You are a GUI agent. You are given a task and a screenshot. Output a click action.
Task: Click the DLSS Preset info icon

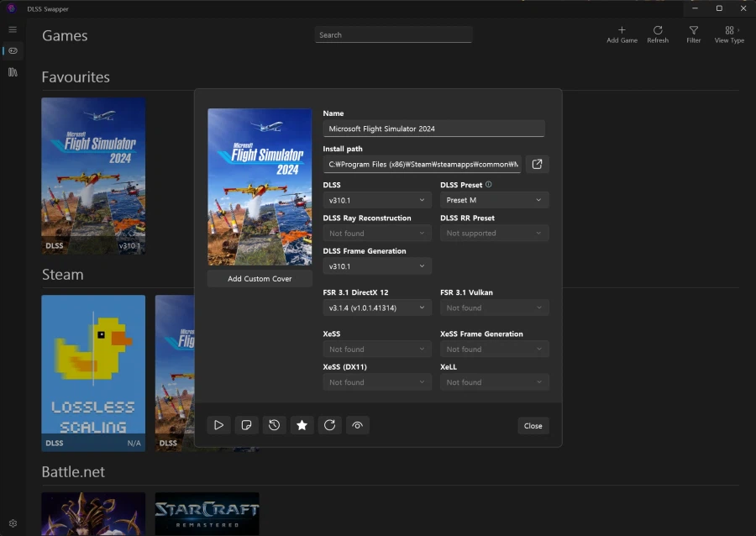489,185
